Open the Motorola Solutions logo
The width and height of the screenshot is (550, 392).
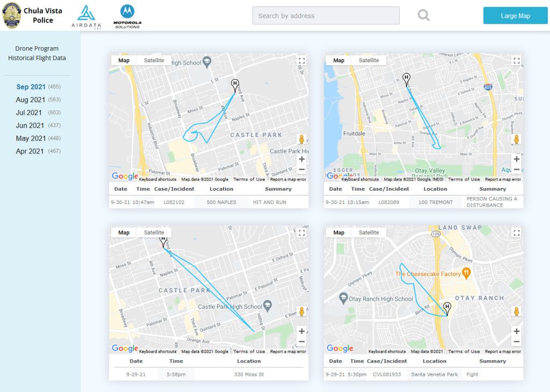127,17
